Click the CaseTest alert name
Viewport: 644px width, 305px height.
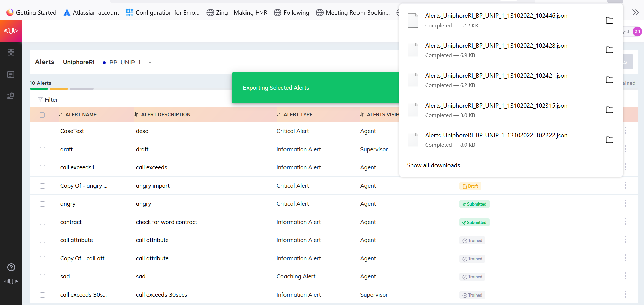[x=72, y=131]
